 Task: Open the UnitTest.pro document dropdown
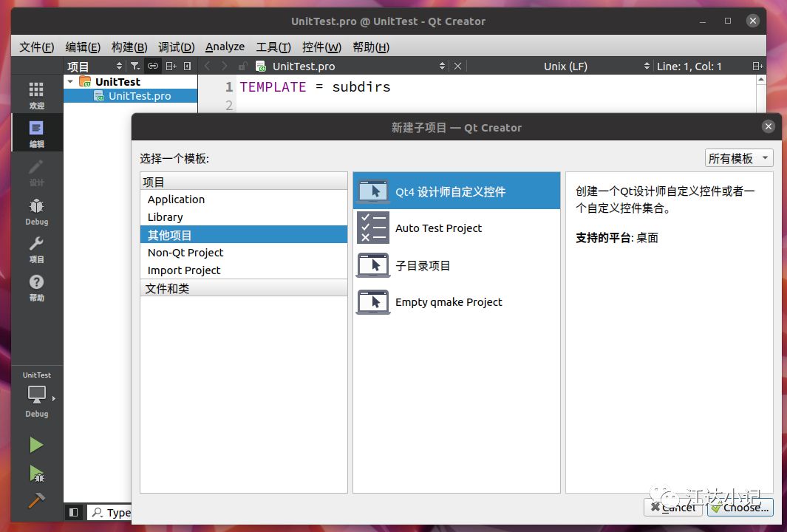(350, 66)
